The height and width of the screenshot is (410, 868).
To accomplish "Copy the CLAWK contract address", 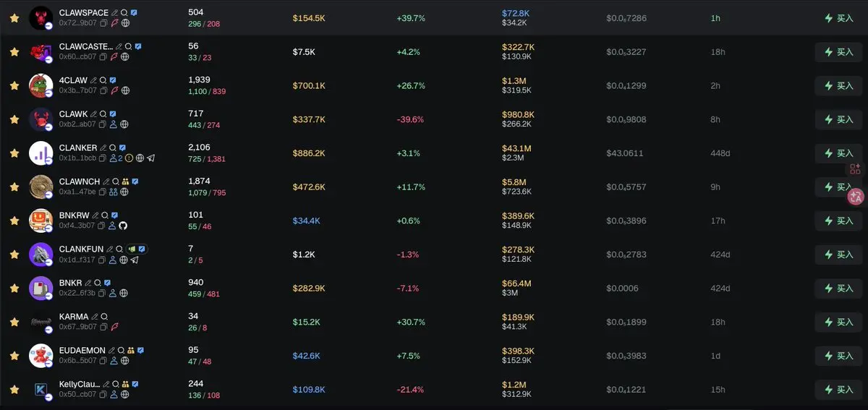I will (103, 124).
